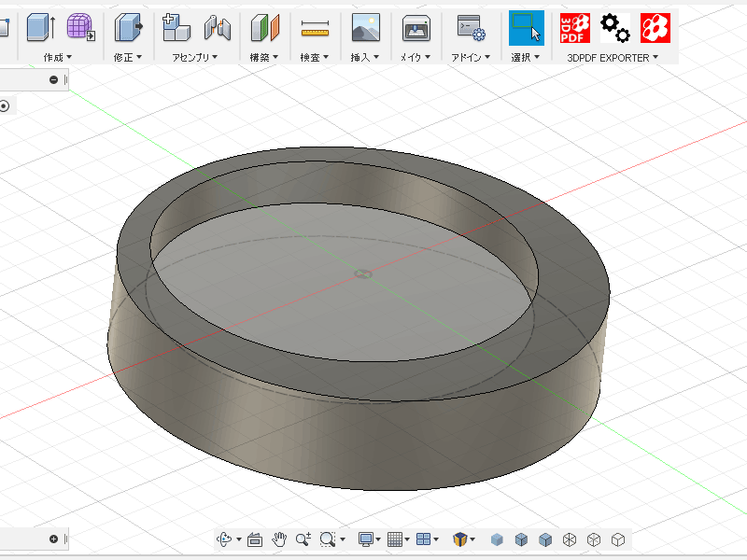Image resolution: width=747 pixels, height=560 pixels.
Task: Open the アセンブリ dropdown menu
Action: coord(194,57)
